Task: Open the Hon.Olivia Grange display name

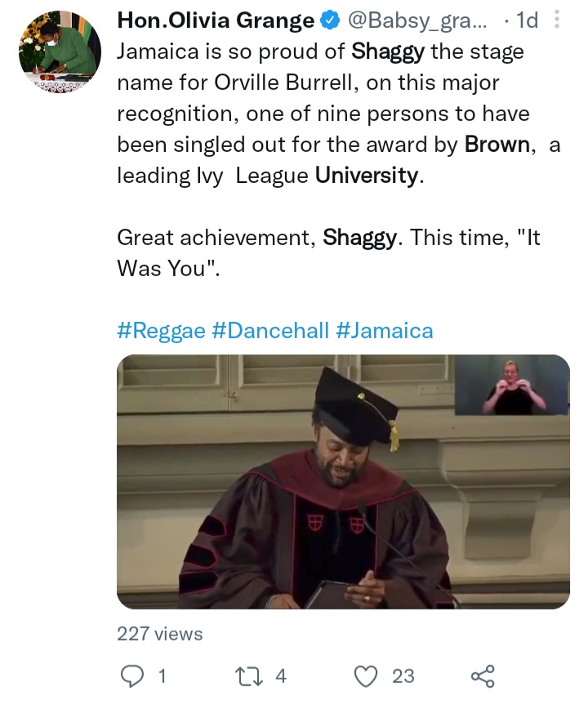Action: (x=216, y=20)
